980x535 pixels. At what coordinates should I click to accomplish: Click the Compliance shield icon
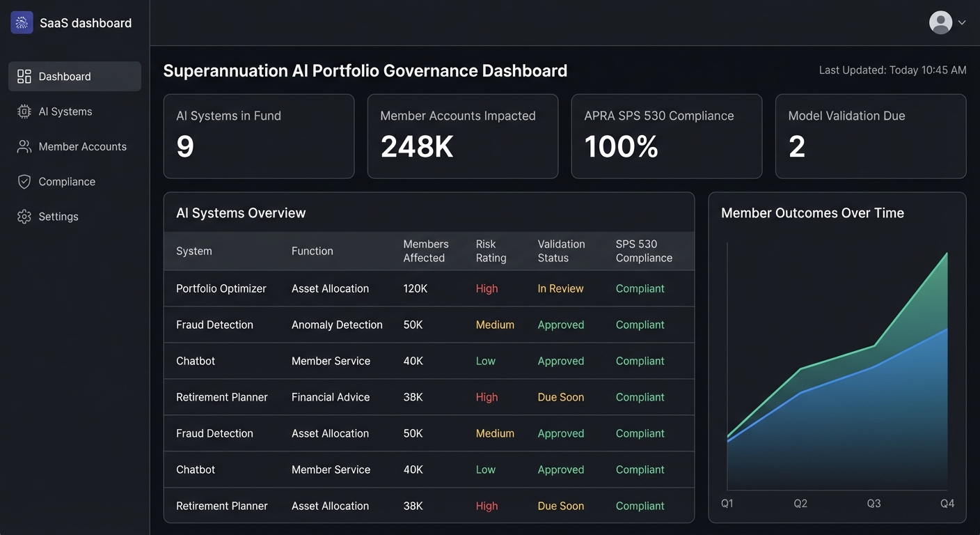[24, 181]
